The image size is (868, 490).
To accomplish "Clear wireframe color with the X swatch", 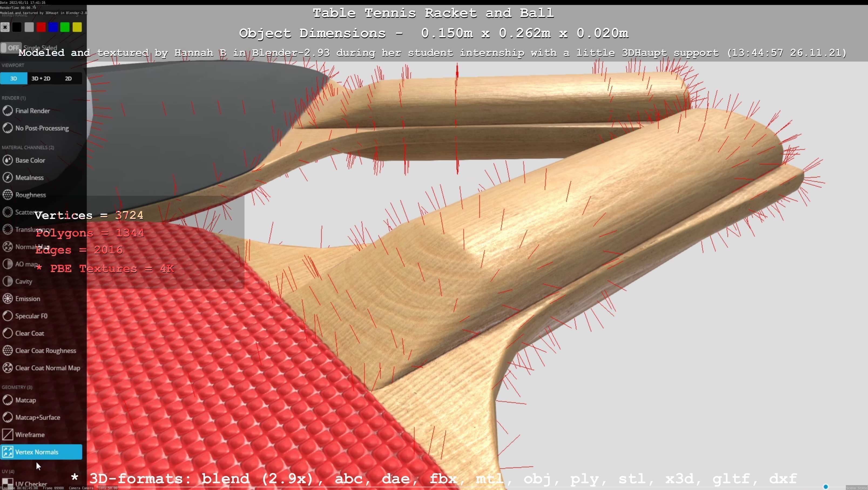I will [x=5, y=27].
